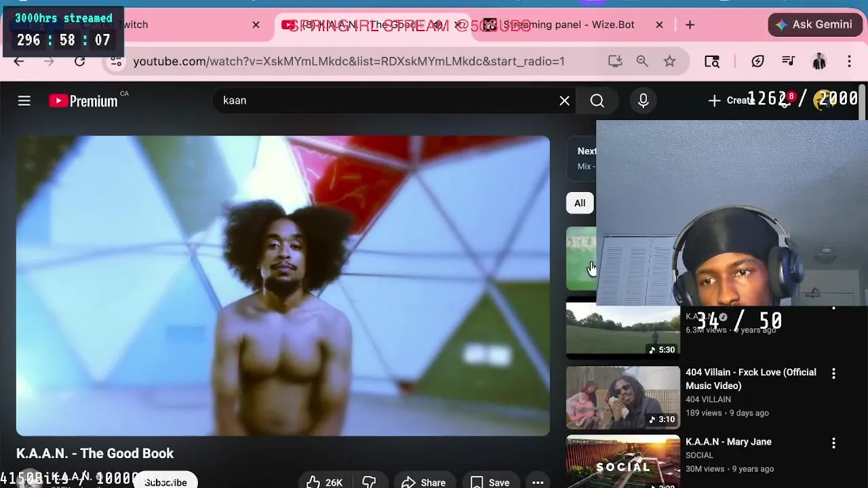Click Ask Gemini button
868x488 pixels.
[815, 24]
